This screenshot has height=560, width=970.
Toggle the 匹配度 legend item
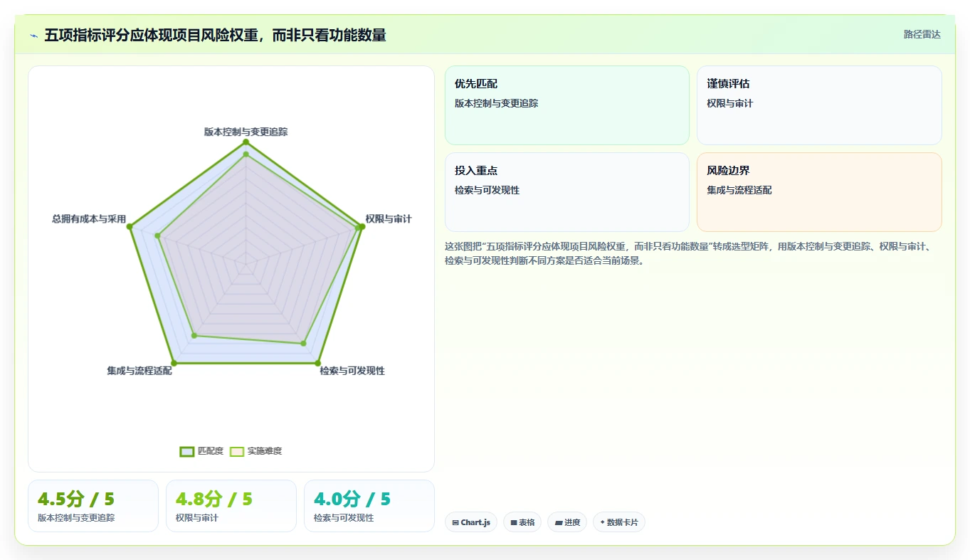coord(201,451)
